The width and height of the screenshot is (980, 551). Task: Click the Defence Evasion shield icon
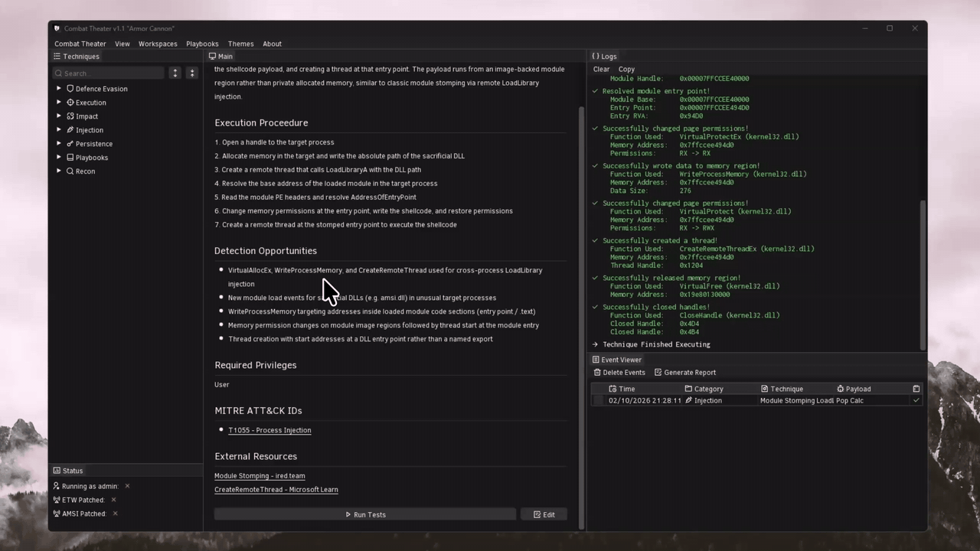click(70, 89)
